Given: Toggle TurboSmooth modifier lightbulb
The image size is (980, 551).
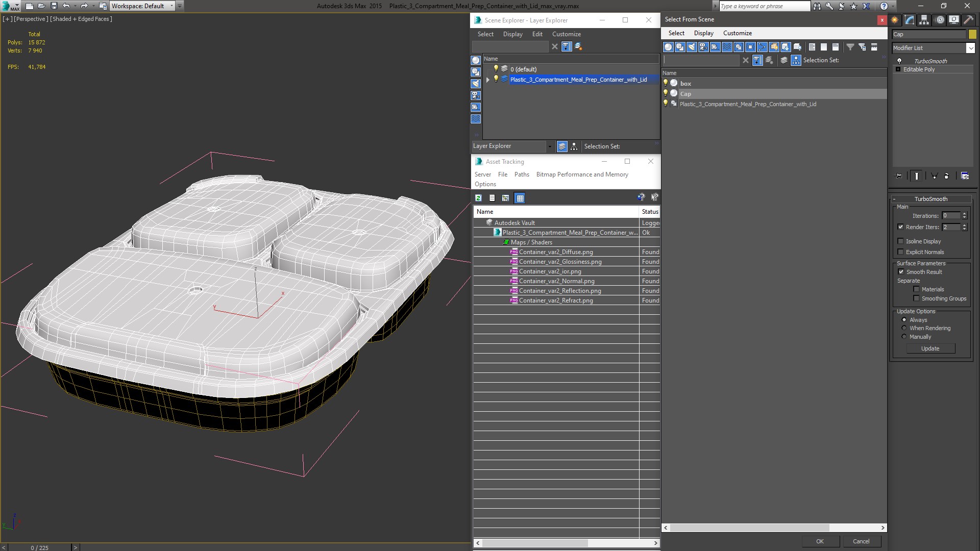Looking at the screenshot, I should pyautogui.click(x=899, y=61).
